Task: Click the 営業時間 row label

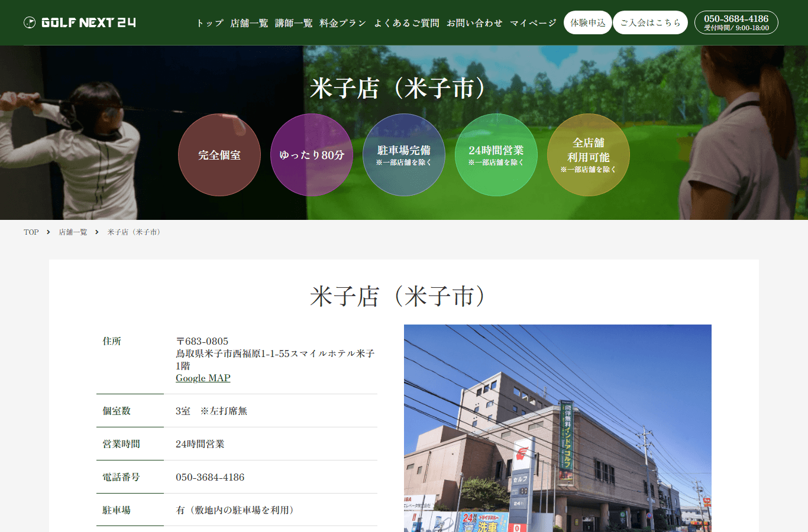Action: [121, 444]
